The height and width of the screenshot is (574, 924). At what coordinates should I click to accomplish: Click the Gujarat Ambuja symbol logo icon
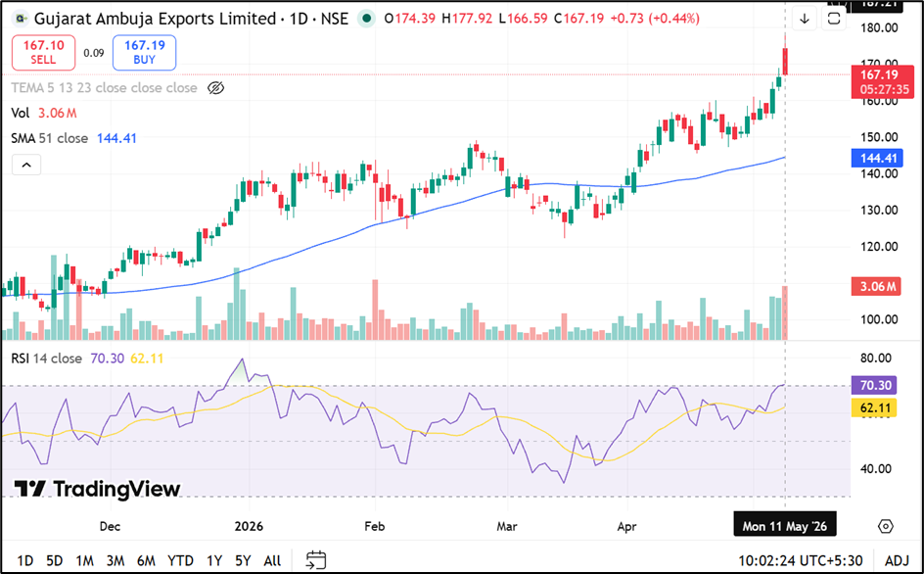coord(21,19)
